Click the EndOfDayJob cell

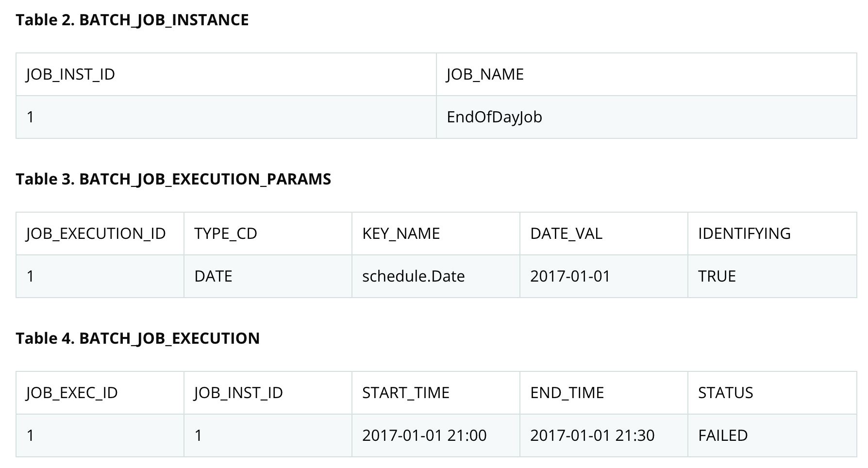(647, 117)
